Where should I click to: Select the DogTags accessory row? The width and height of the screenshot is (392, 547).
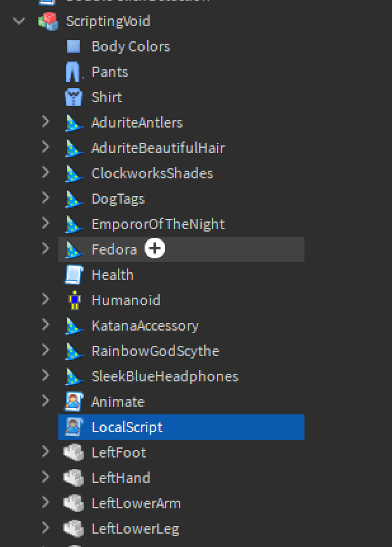(x=118, y=199)
